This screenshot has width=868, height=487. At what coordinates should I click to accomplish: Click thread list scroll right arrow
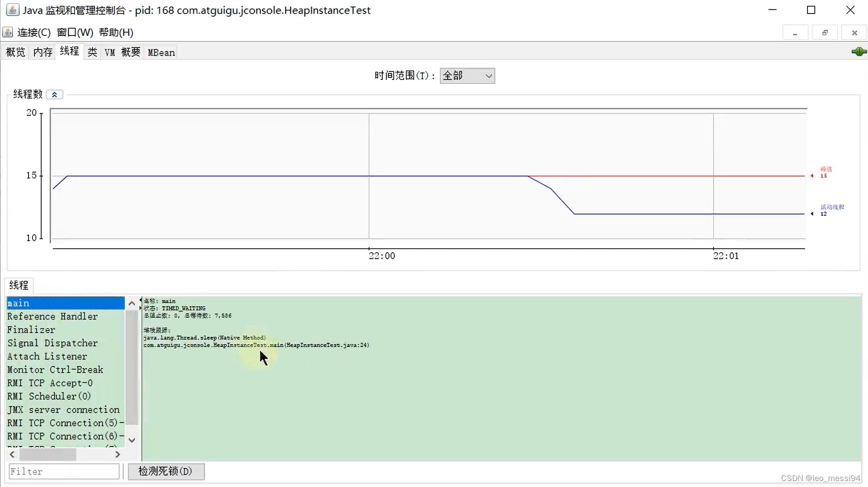118,455
